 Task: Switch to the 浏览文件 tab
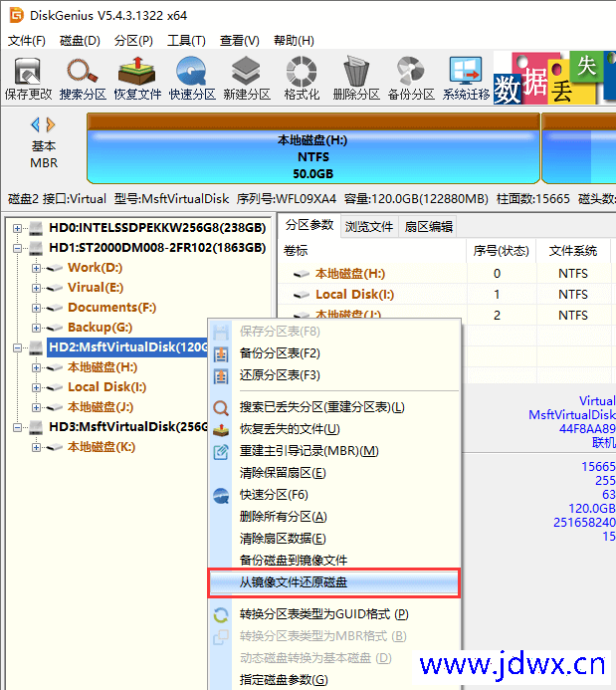click(x=369, y=227)
